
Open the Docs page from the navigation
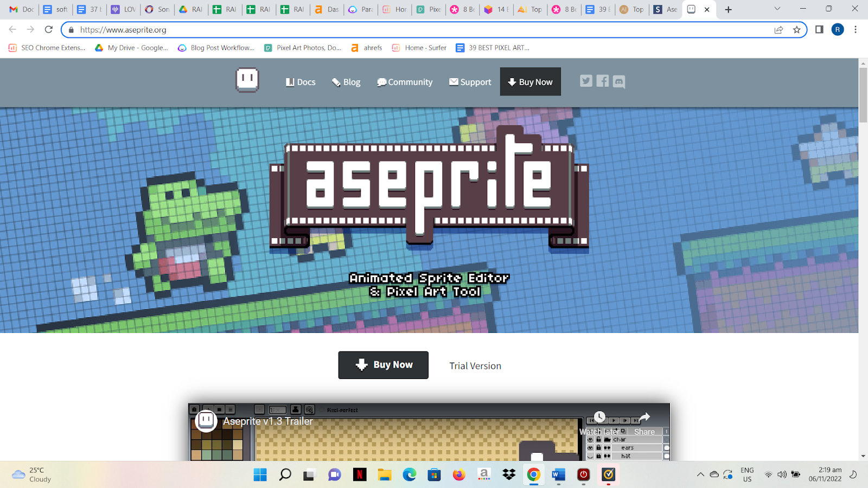tap(301, 82)
